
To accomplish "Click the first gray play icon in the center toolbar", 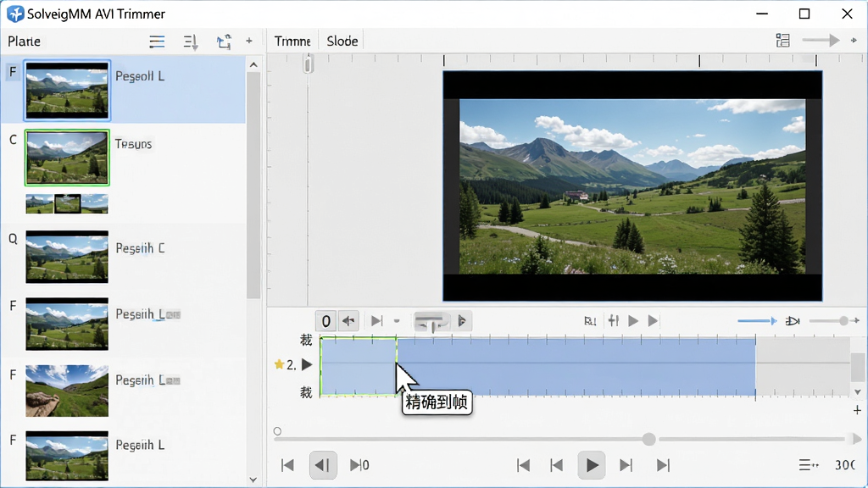I will (633, 321).
